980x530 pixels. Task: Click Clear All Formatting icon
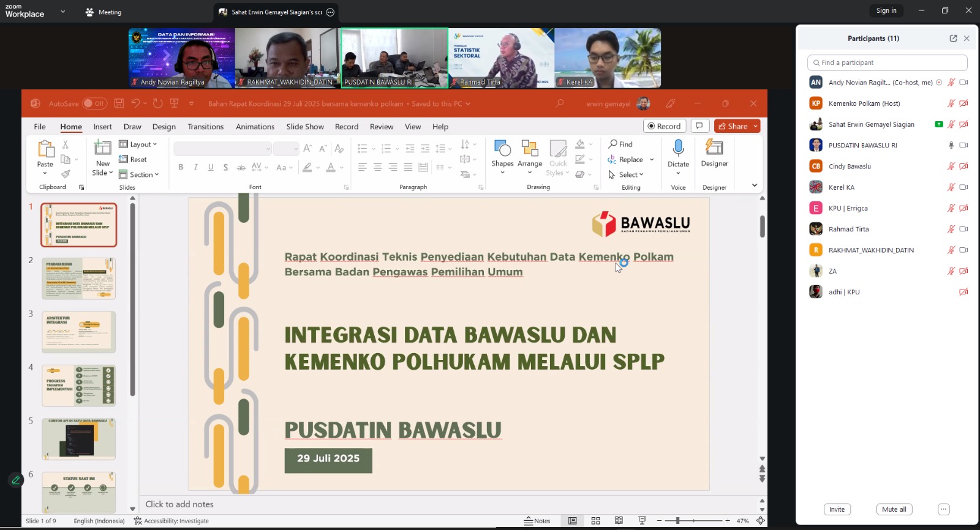[x=339, y=148]
